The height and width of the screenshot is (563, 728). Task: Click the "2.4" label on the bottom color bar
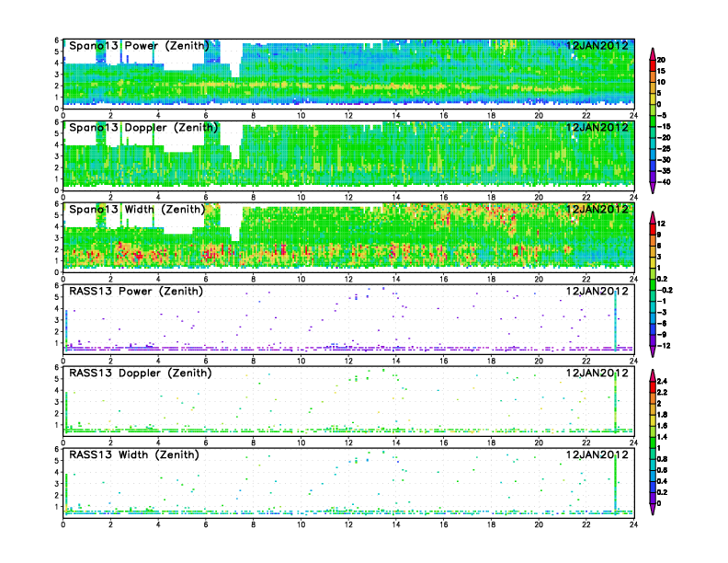click(x=662, y=382)
